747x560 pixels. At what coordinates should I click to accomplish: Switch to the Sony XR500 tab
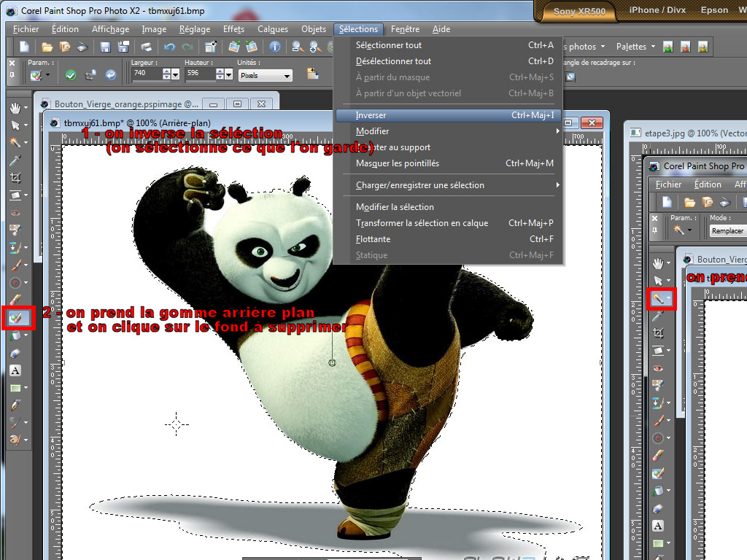(579, 11)
